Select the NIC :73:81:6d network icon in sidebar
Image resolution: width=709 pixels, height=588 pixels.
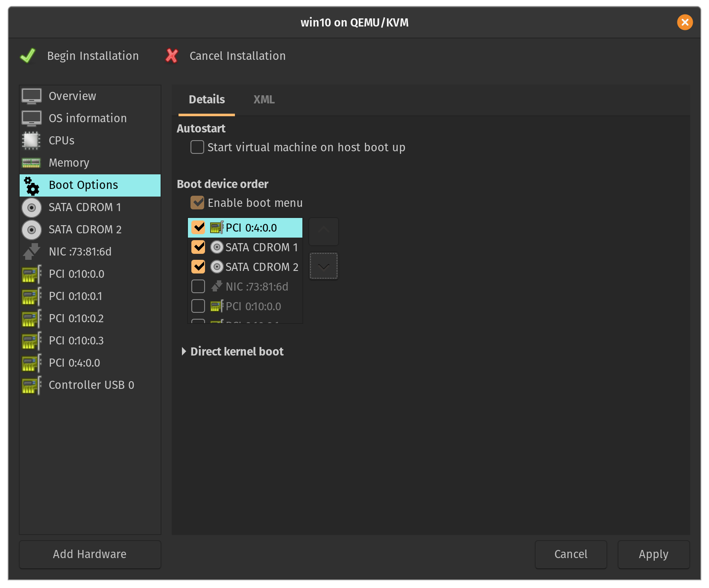click(31, 252)
